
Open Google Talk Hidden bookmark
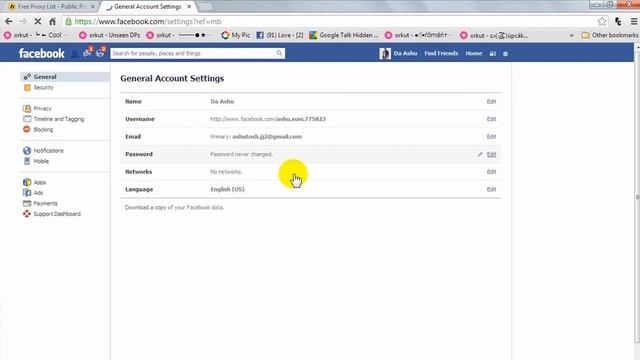(x=344, y=36)
